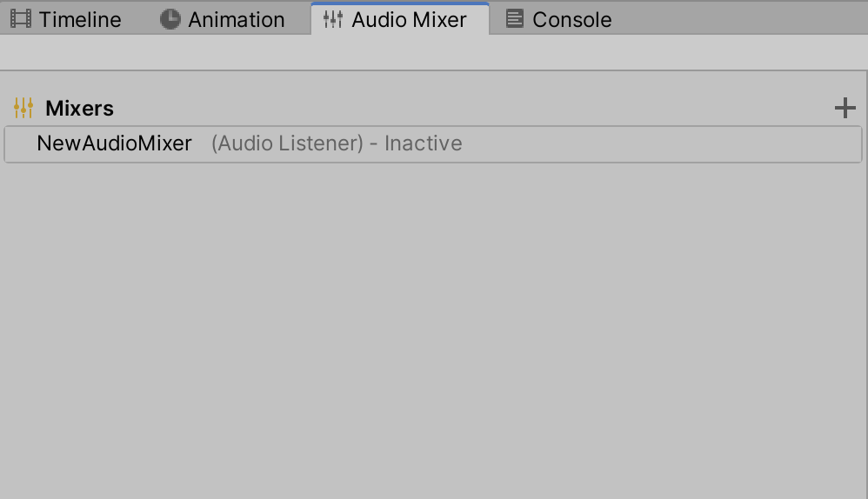Screen dimensions: 868x499
Task: Add a new mixer with plus icon
Action: (x=845, y=108)
